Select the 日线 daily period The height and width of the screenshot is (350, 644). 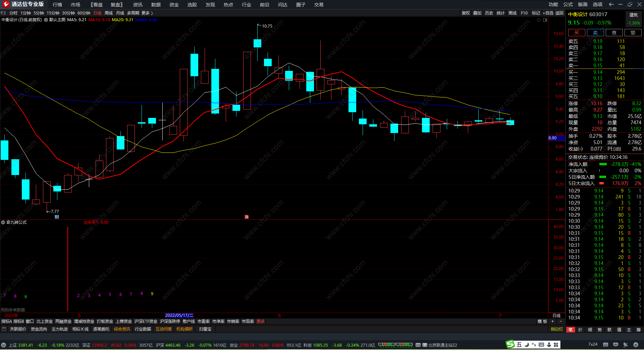click(97, 13)
